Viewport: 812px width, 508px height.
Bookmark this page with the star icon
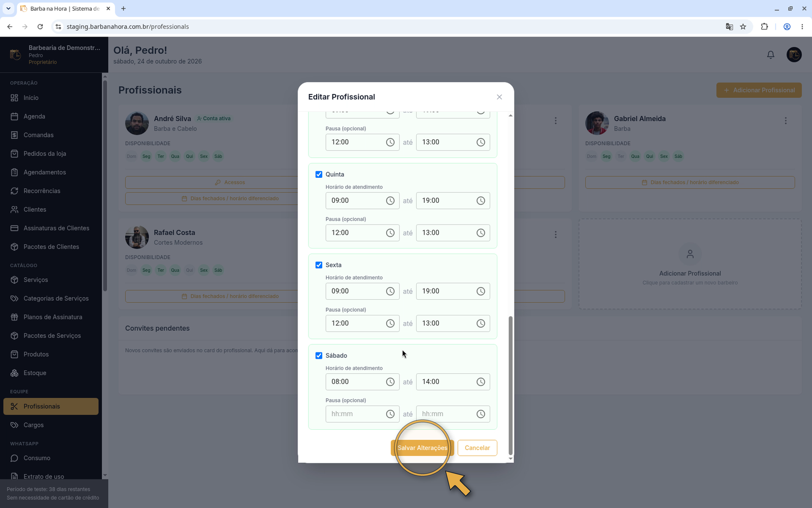pyautogui.click(x=743, y=26)
